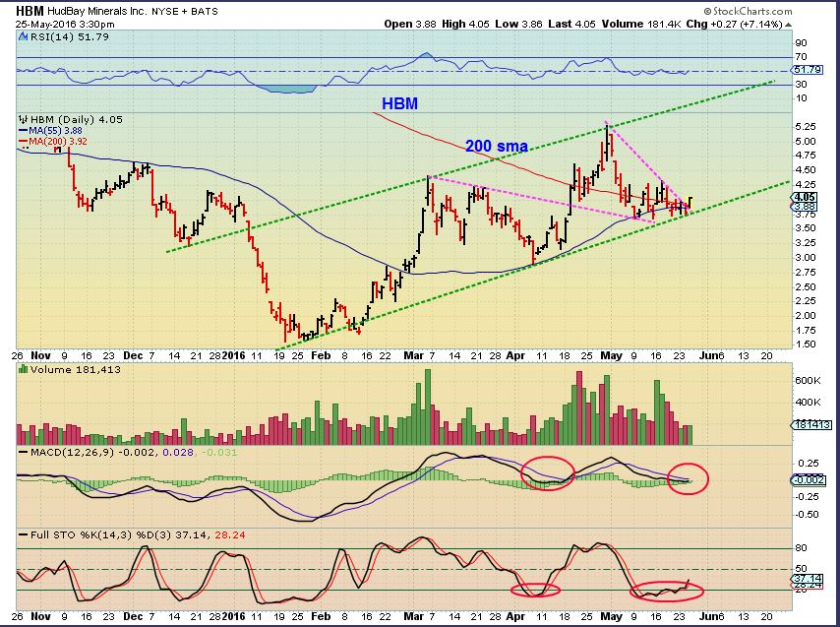Click the -0.50 MACD axis label
840x627 pixels.
pyautogui.click(x=808, y=515)
